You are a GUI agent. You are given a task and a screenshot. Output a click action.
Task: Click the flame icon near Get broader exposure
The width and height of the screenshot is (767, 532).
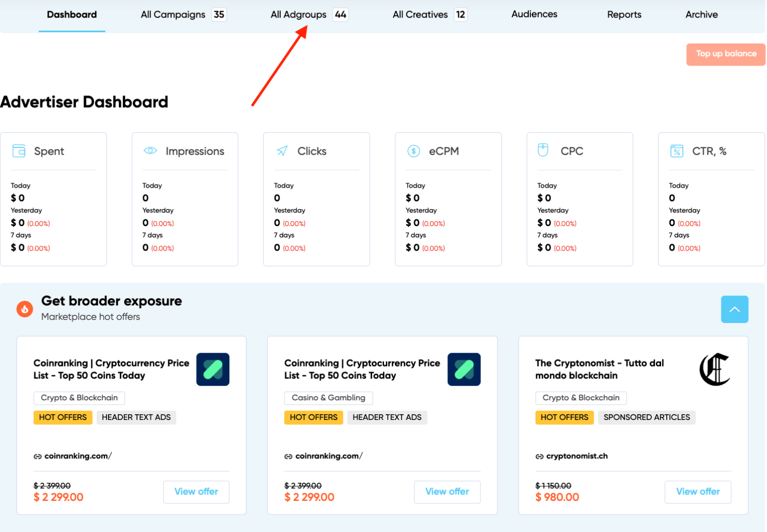click(24, 309)
